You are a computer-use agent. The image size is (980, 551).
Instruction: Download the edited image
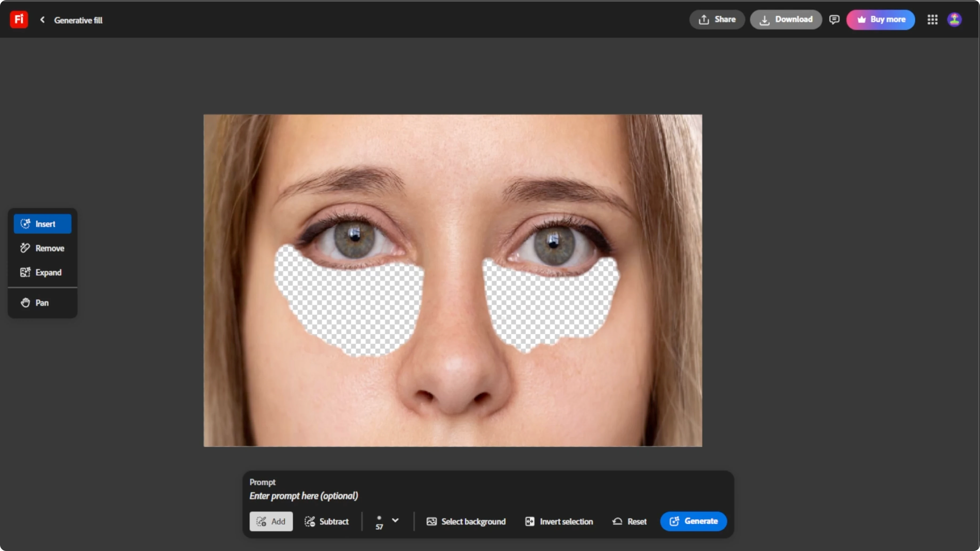786,19
